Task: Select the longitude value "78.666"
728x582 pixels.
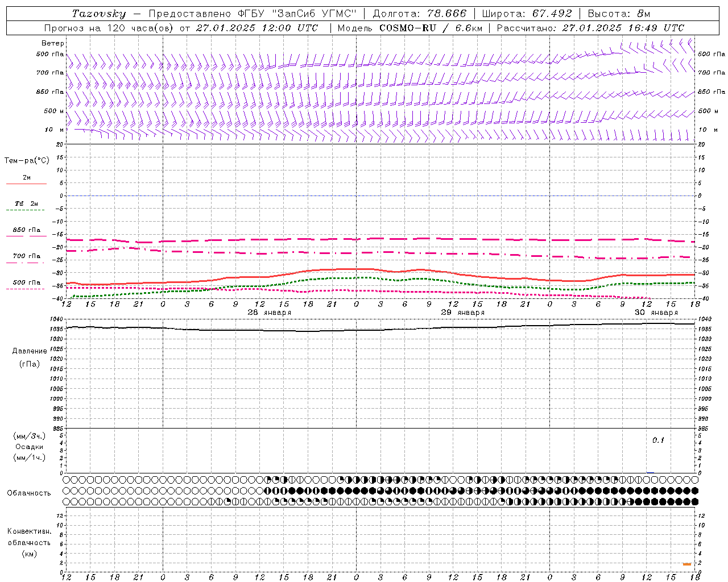Action: click(x=448, y=14)
